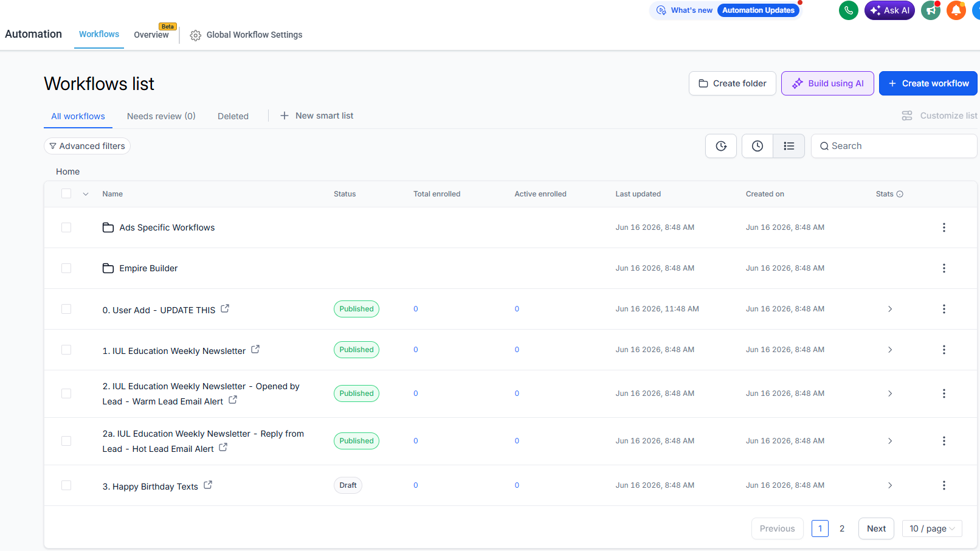Open the Advanced filters panel

click(87, 146)
